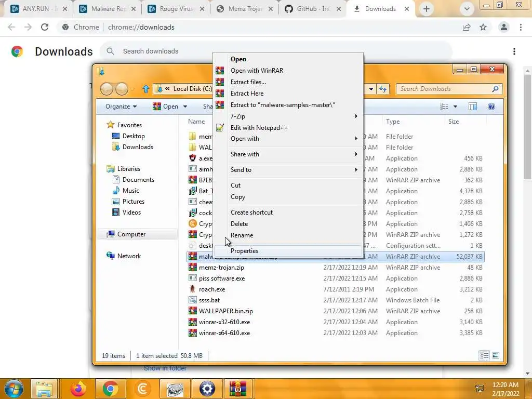Viewport: 532px width, 399px height.
Task: Open Explorer help icon
Action: [491, 107]
